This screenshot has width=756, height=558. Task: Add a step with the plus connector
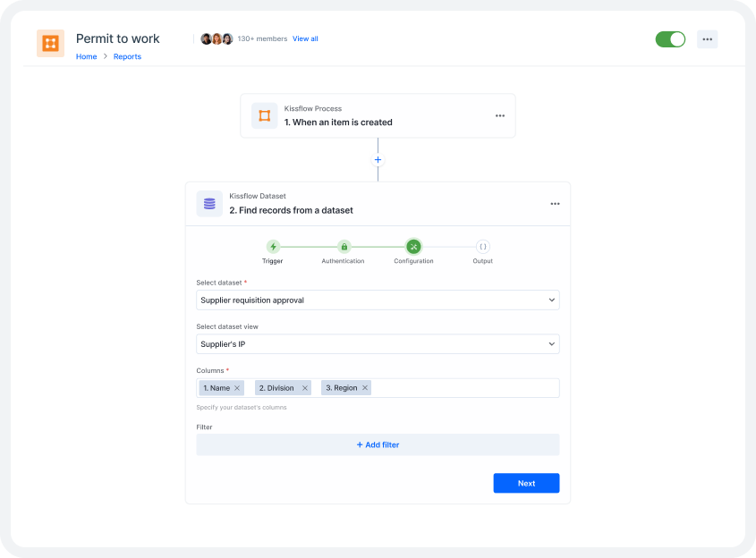click(x=378, y=160)
